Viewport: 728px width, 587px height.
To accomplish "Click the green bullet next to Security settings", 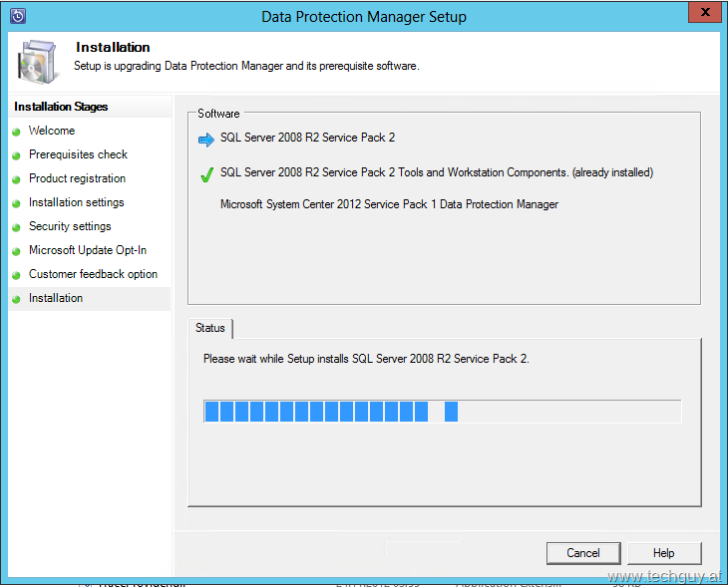I will click(x=16, y=227).
